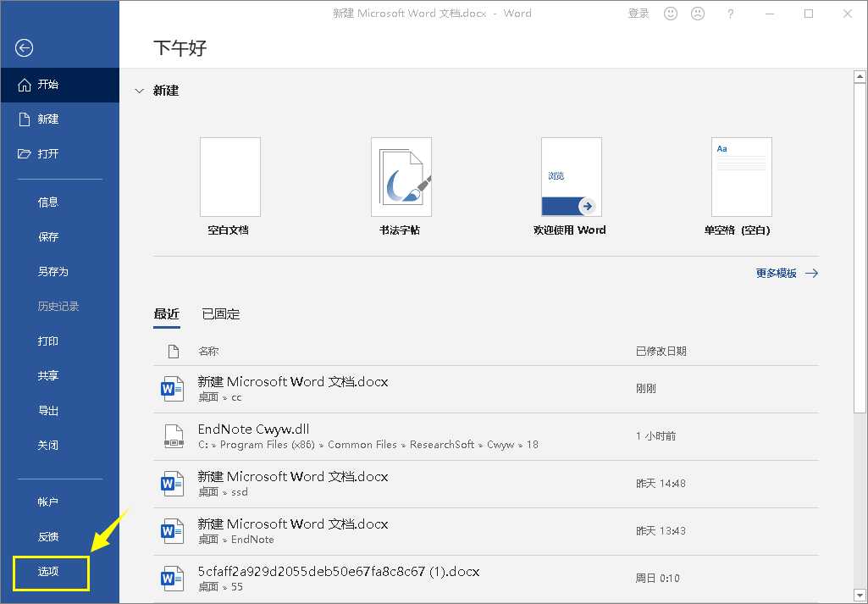Open the 更多模板 link
This screenshot has height=604, width=868.
coord(776,273)
